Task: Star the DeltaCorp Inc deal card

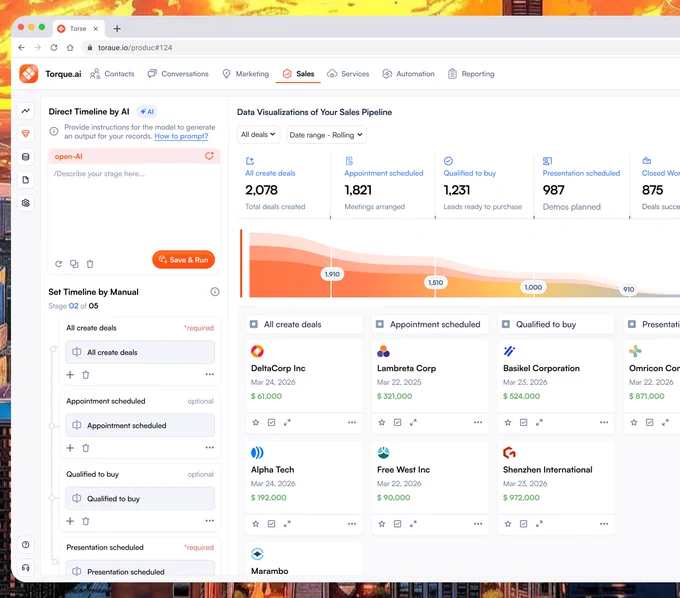Action: tap(255, 422)
